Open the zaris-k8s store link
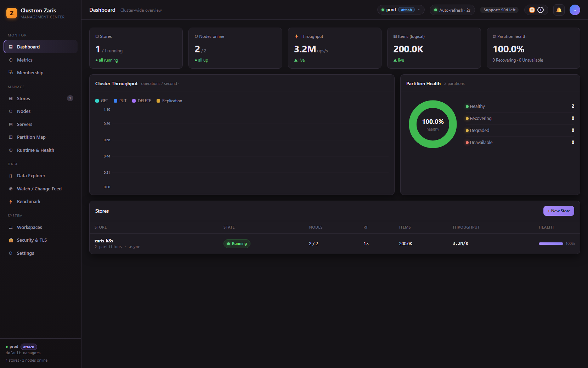 click(x=104, y=241)
